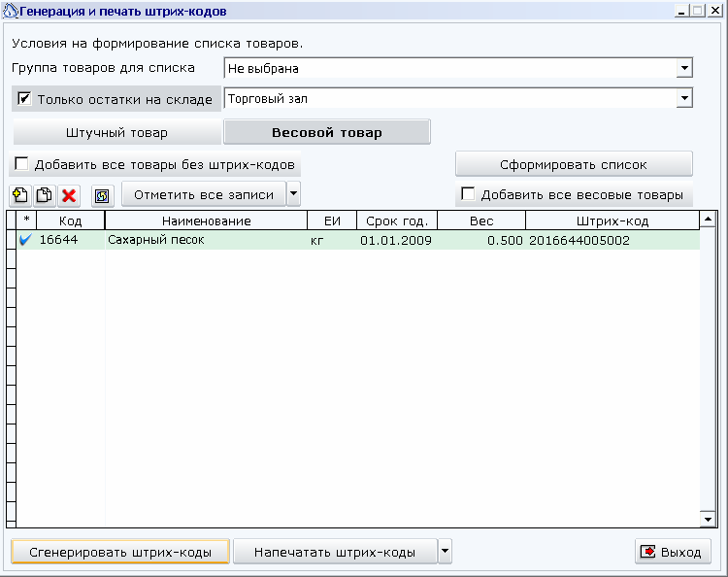Click the refresh list icon

[103, 195]
